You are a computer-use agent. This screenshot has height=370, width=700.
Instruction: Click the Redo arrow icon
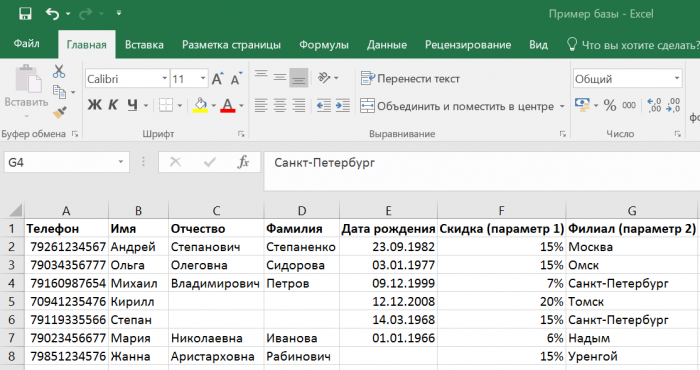[x=85, y=14]
